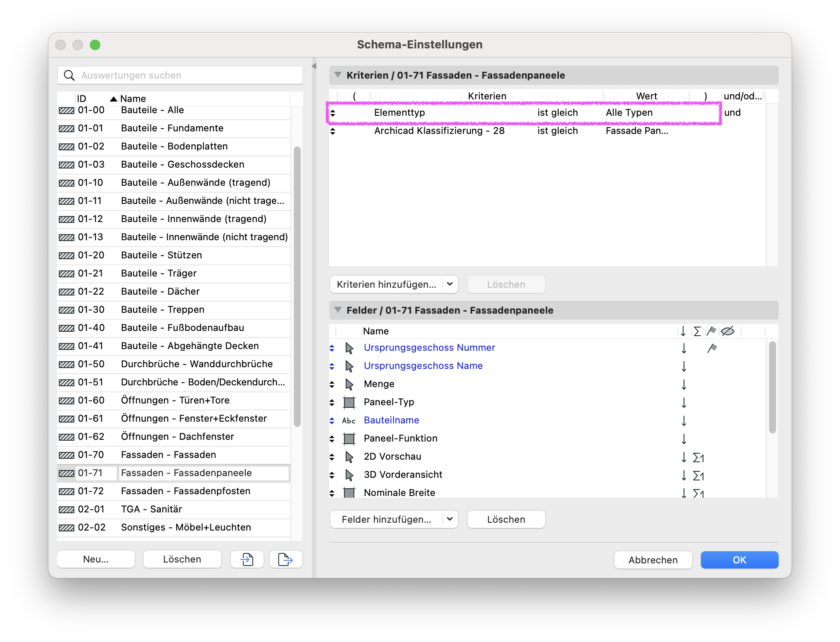Click the hatch icon of 01-70 Fassaden
Viewport: 840px width, 642px height.
point(67,455)
